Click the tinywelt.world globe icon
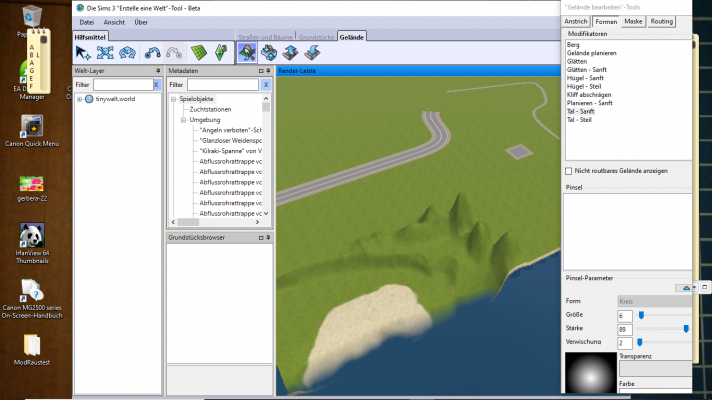712x400 pixels. pos(89,99)
